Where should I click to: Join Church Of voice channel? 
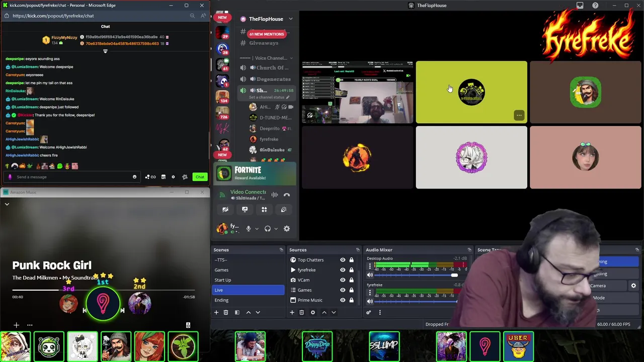(x=267, y=68)
